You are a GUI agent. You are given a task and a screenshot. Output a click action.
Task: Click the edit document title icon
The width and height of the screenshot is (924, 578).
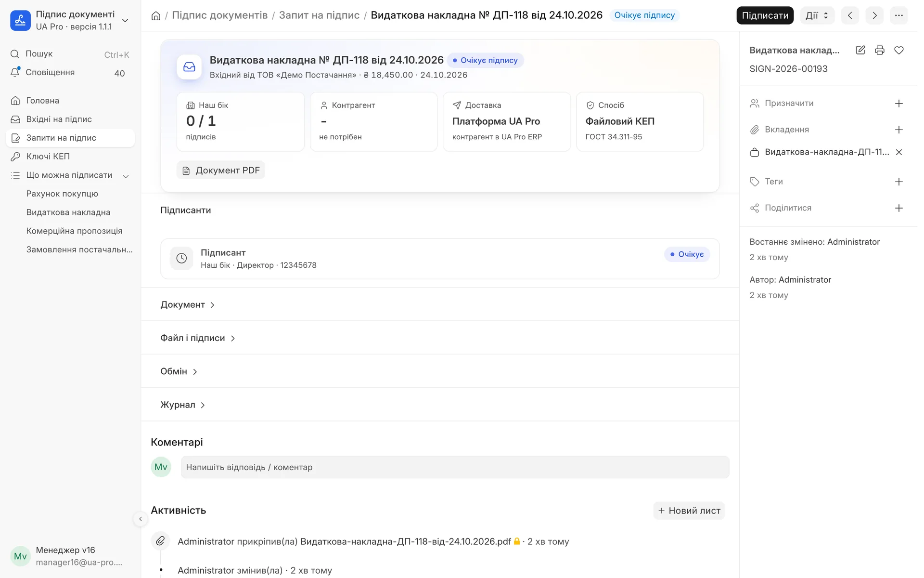click(860, 50)
